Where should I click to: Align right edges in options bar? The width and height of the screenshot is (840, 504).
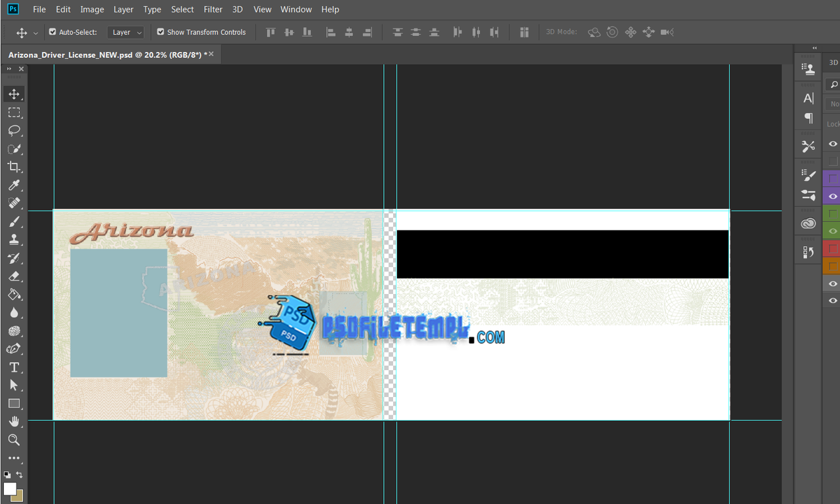(x=367, y=31)
